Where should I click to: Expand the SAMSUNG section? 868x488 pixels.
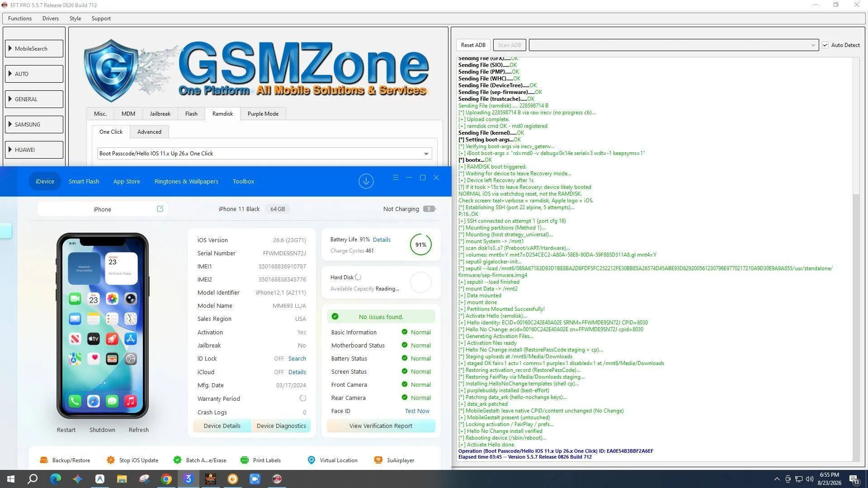click(x=34, y=124)
